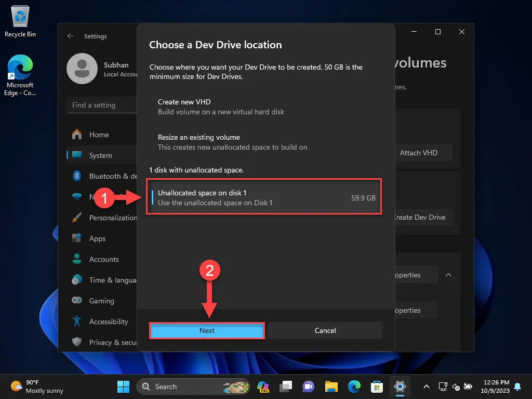Screen dimensions: 532x399
Task: Open Home in Settings sidebar
Action: 102,135
